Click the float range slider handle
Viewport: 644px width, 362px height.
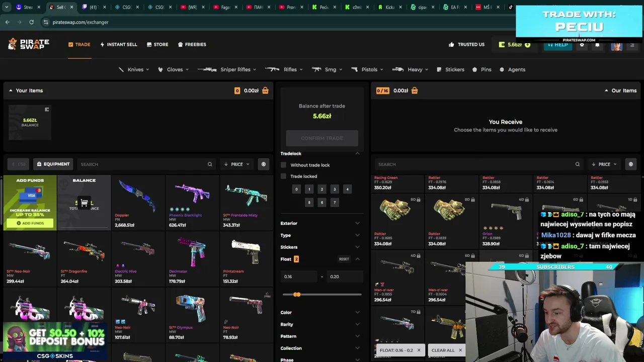tap(297, 294)
